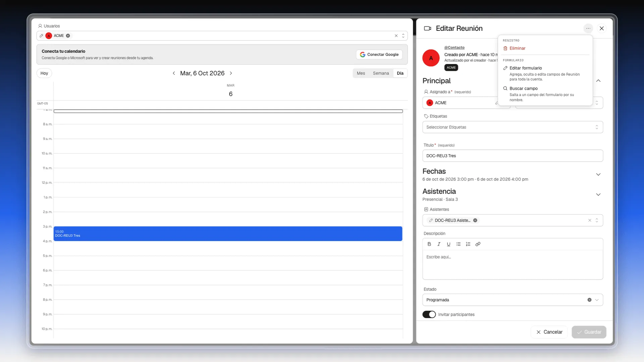Go to the next day with the right arrow

(x=231, y=73)
